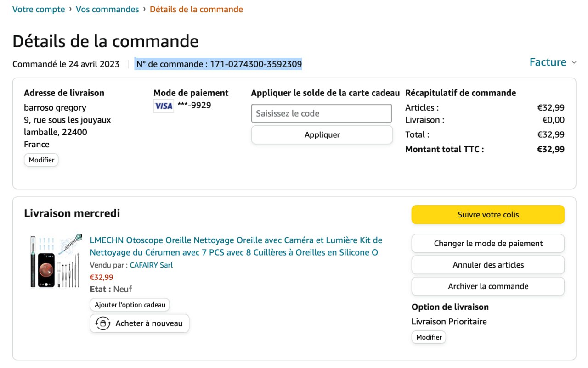The height and width of the screenshot is (368, 588).
Task: Modify the delivery address
Action: (41, 160)
